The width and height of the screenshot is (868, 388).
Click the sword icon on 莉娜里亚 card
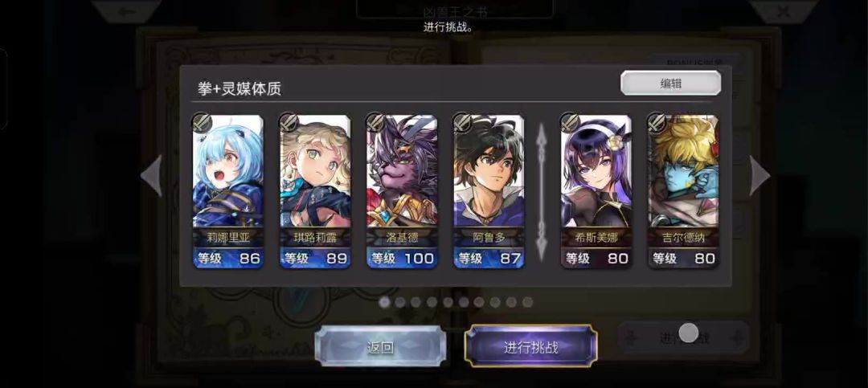[x=202, y=122]
